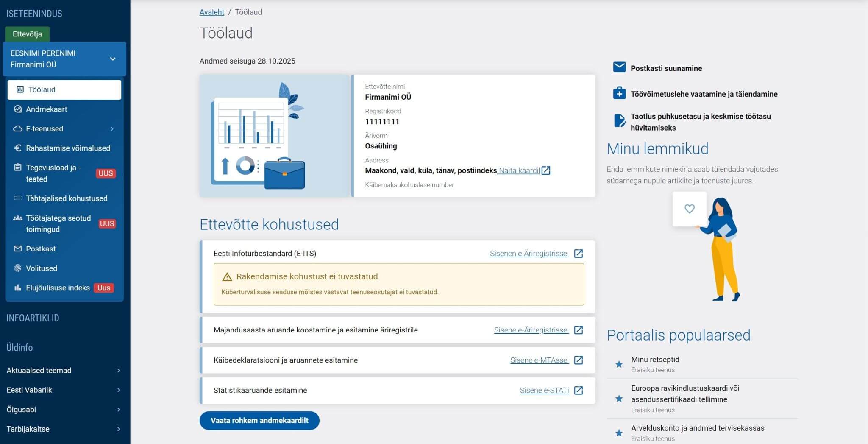This screenshot has width=868, height=444.
Task: Click the star icon next to Minu retseptid
Action: [x=619, y=364]
